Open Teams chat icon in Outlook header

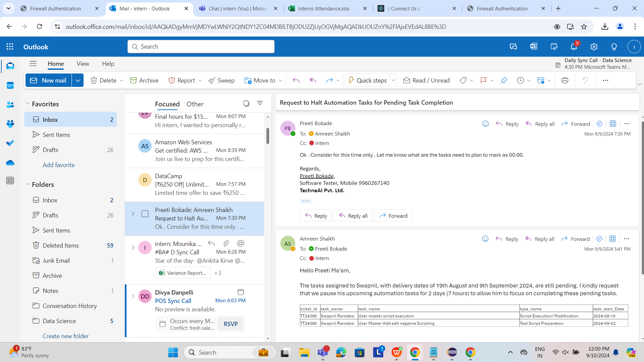pyautogui.click(x=513, y=47)
